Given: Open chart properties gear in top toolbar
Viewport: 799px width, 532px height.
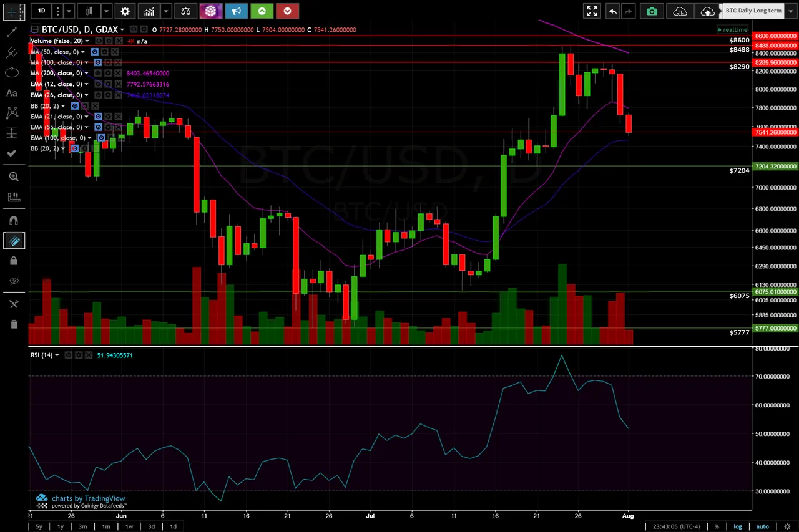Looking at the screenshot, I should (x=125, y=11).
